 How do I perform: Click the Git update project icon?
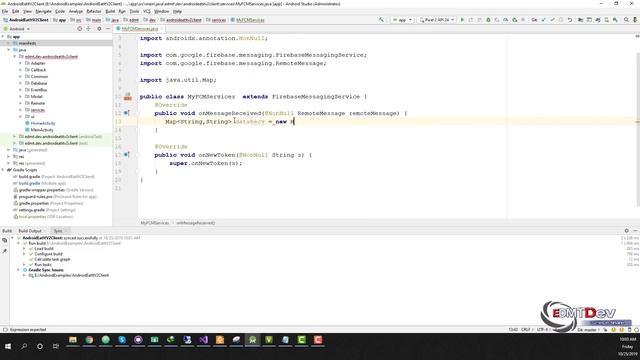543,20
